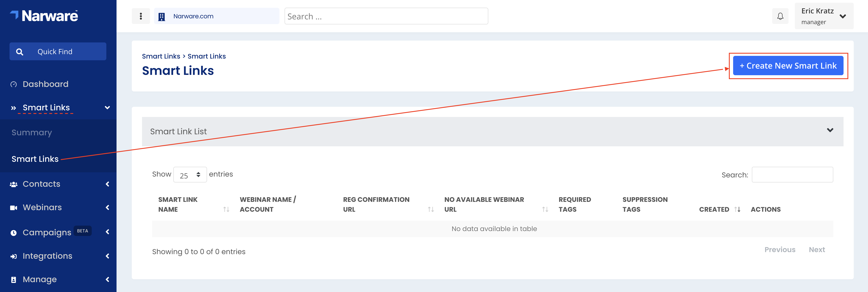Expand the Campaigns sidebar chevron
The width and height of the screenshot is (868, 292).
click(x=108, y=232)
